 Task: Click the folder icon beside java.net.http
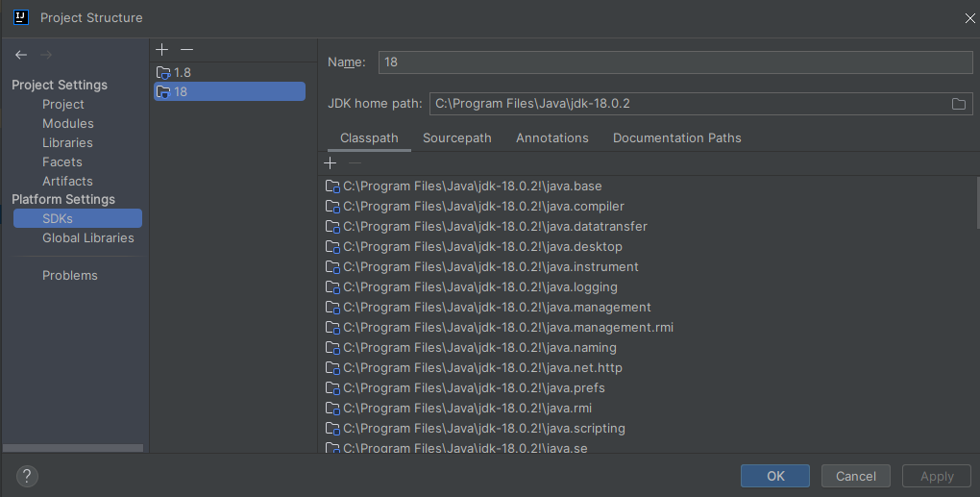332,367
